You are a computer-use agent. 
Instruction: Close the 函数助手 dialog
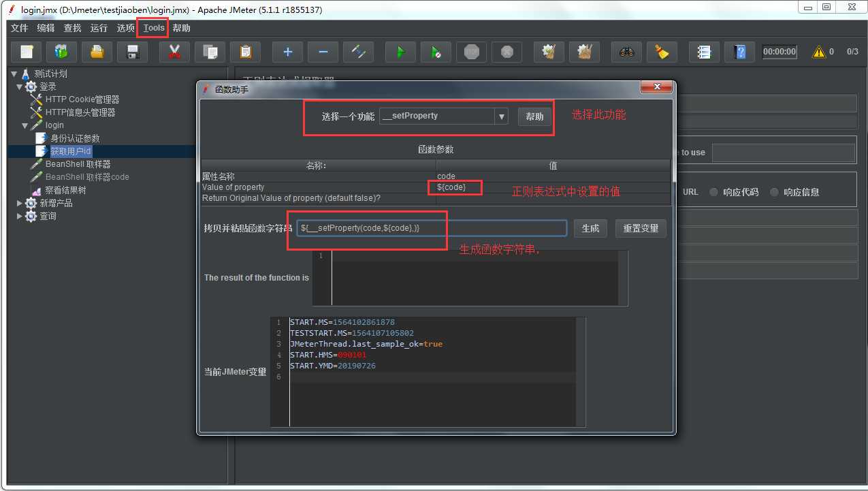[x=656, y=87]
